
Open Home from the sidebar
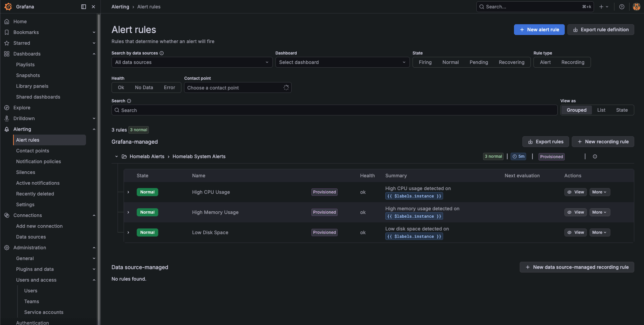click(20, 22)
